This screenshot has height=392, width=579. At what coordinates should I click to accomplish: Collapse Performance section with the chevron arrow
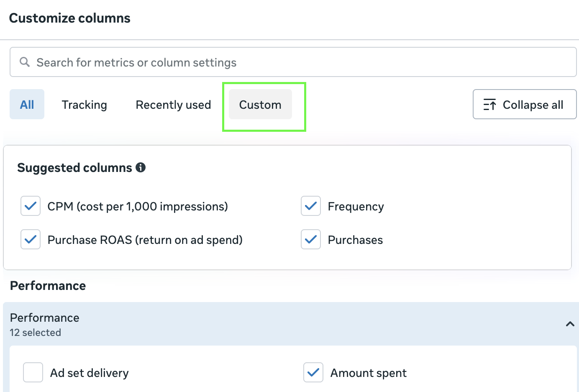tap(570, 324)
